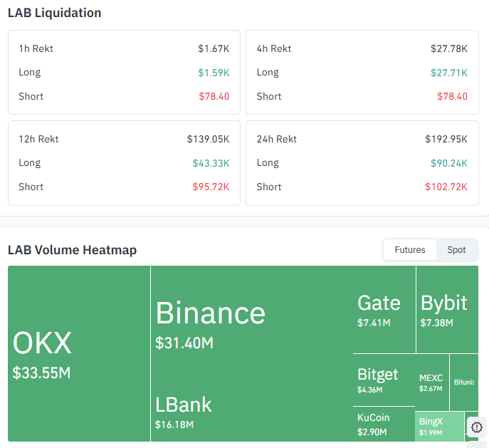The width and height of the screenshot is (489, 448).
Task: Click the 24h Rekt label
Action: pos(277,139)
